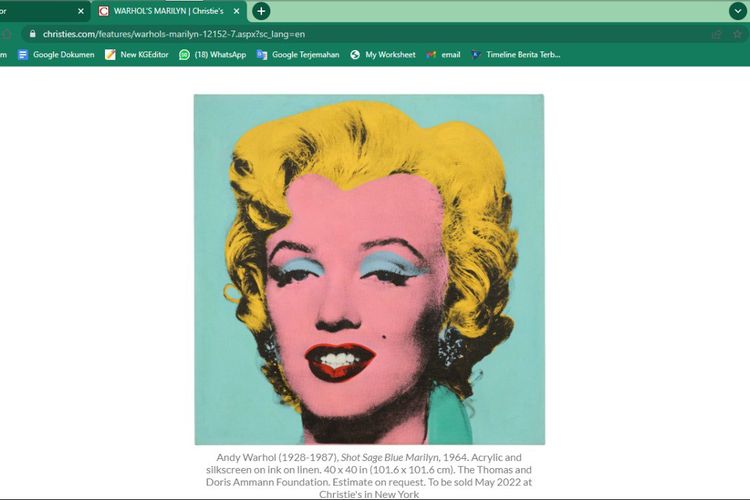Open the My Worksheet bookmark
The width and height of the screenshot is (750, 500).
pyautogui.click(x=382, y=55)
